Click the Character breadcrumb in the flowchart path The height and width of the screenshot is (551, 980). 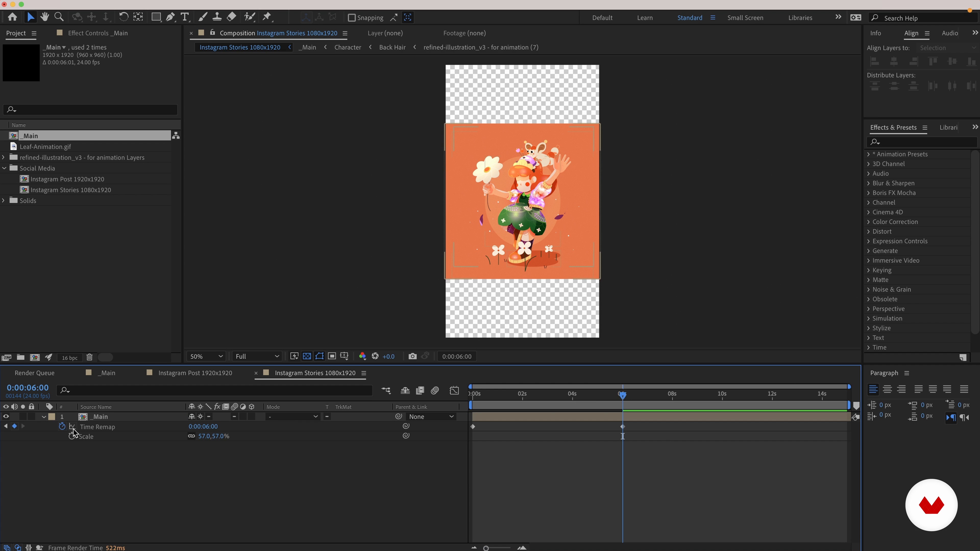tap(348, 47)
